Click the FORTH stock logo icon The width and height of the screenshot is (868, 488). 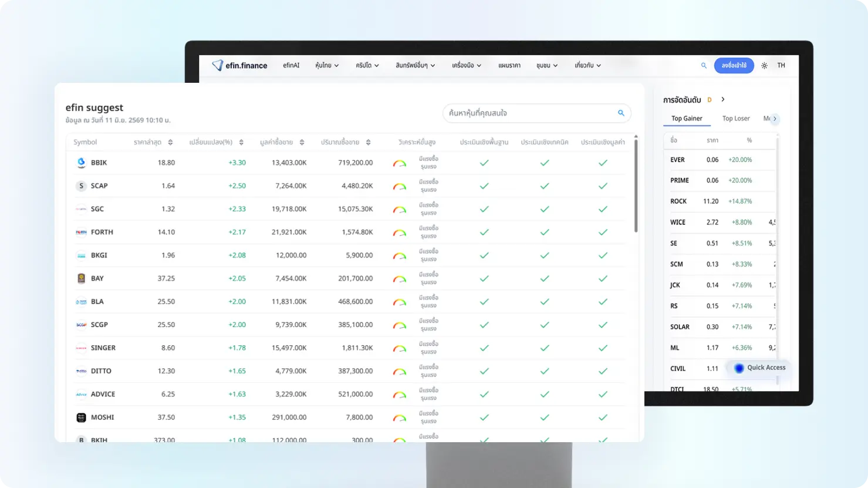click(81, 232)
